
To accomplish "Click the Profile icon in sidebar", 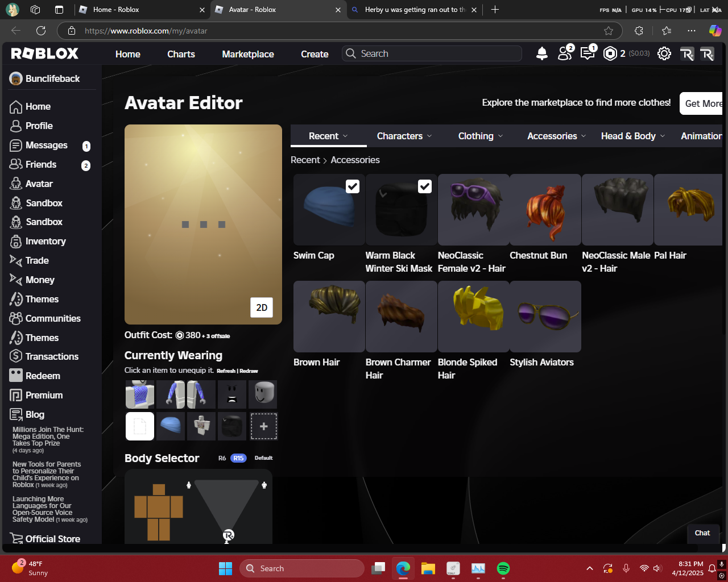I will tap(16, 126).
